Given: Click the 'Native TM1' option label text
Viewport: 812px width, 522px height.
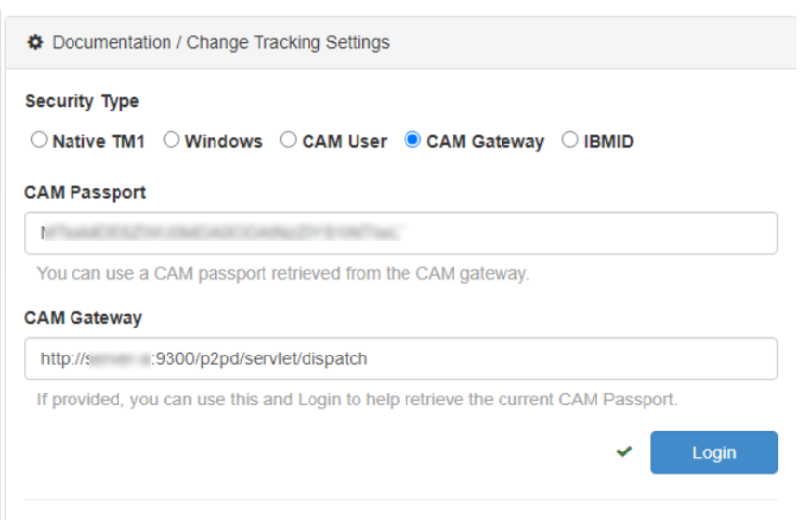Looking at the screenshot, I should [98, 141].
